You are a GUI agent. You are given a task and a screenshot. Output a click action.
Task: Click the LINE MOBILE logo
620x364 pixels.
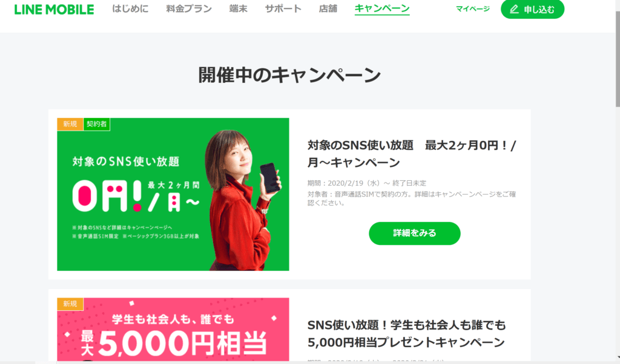click(x=54, y=10)
